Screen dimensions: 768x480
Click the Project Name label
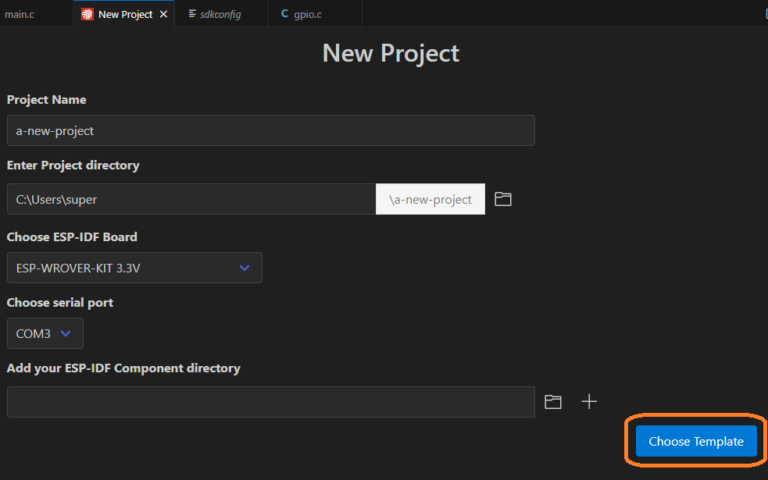point(47,99)
